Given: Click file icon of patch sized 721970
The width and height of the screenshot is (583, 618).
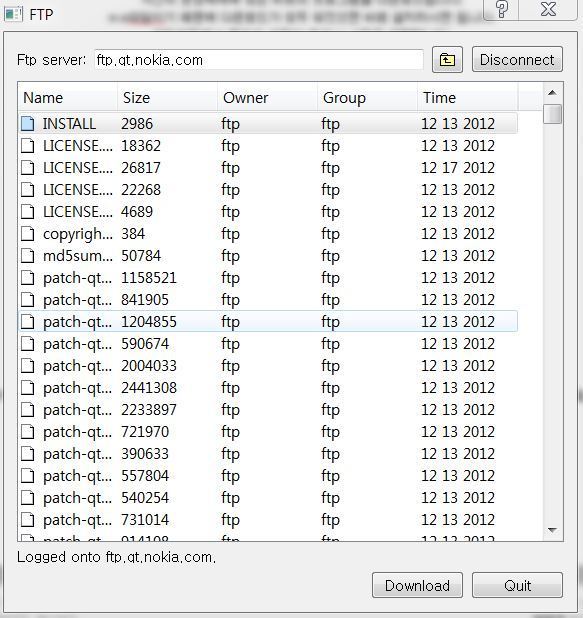Looking at the screenshot, I should 28,432.
